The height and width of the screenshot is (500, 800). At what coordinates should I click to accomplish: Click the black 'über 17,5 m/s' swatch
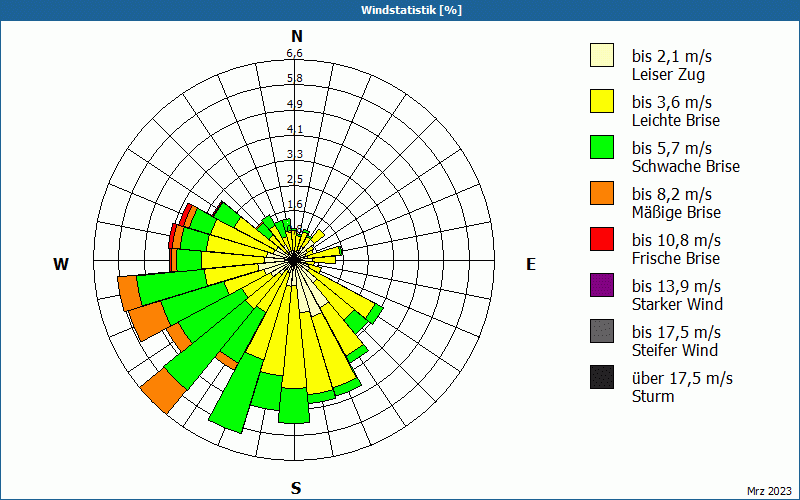coord(602,377)
